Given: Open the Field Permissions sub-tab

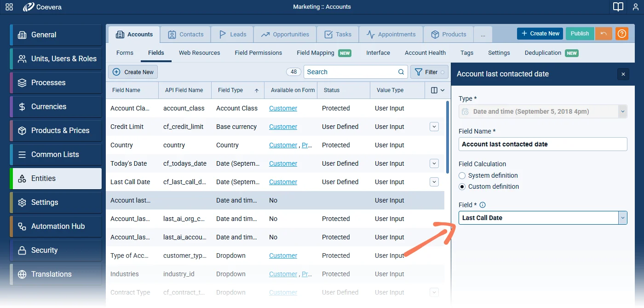Looking at the screenshot, I should coord(259,53).
